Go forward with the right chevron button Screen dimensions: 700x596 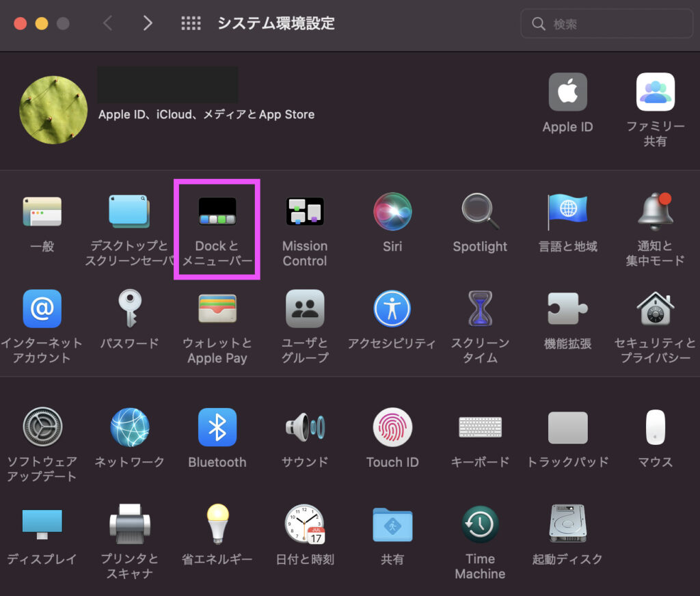(x=148, y=23)
